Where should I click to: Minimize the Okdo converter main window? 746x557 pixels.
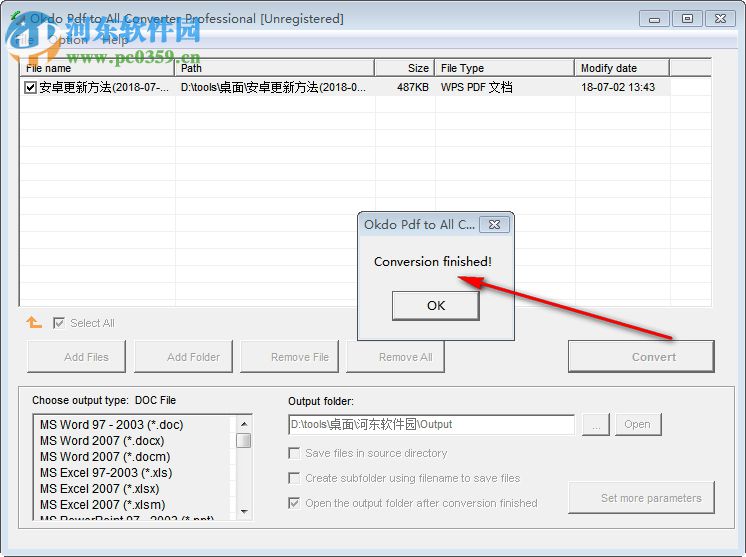point(654,19)
